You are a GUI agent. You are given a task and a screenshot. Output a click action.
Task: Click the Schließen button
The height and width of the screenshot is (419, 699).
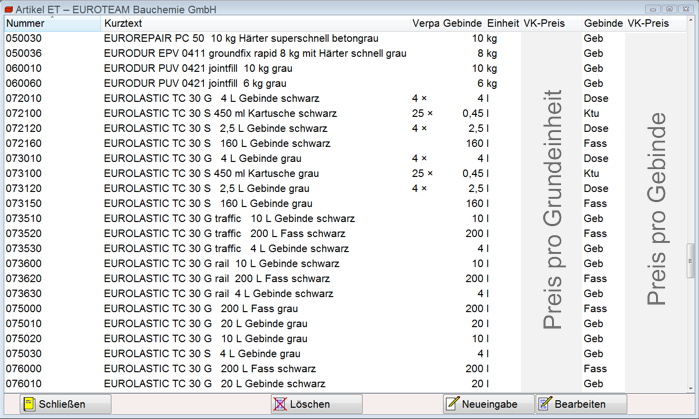tap(66, 404)
